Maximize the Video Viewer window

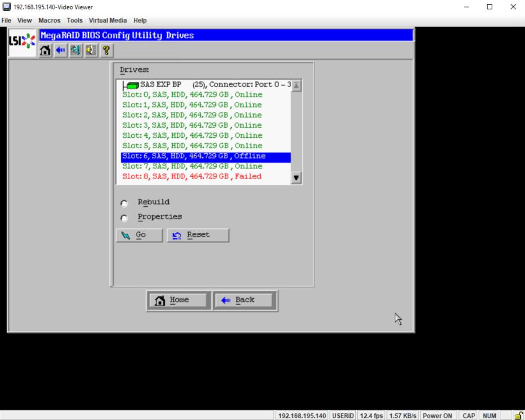coord(490,7)
